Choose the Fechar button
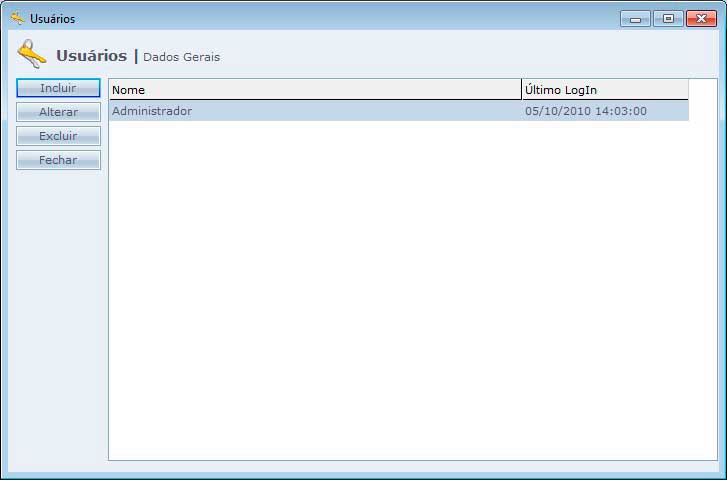 [58, 160]
